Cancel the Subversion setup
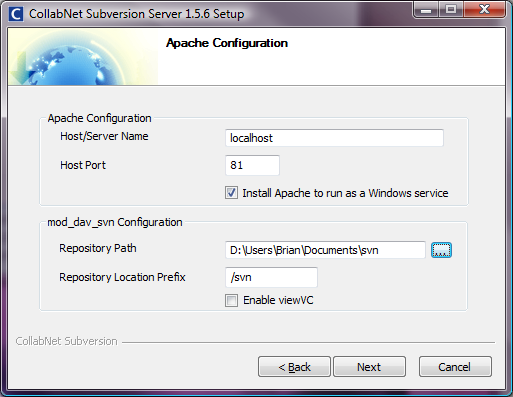Screen dimensions: 513x397 (x=455, y=367)
